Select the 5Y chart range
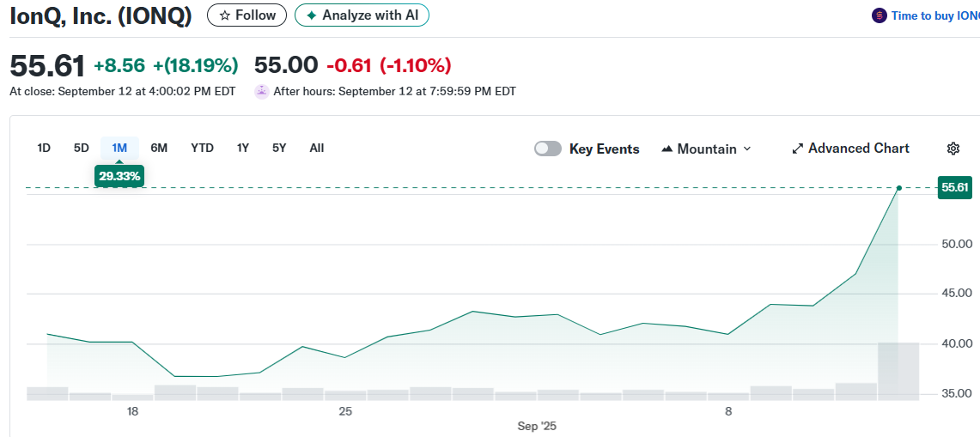This screenshot has height=437, width=980. coord(279,149)
